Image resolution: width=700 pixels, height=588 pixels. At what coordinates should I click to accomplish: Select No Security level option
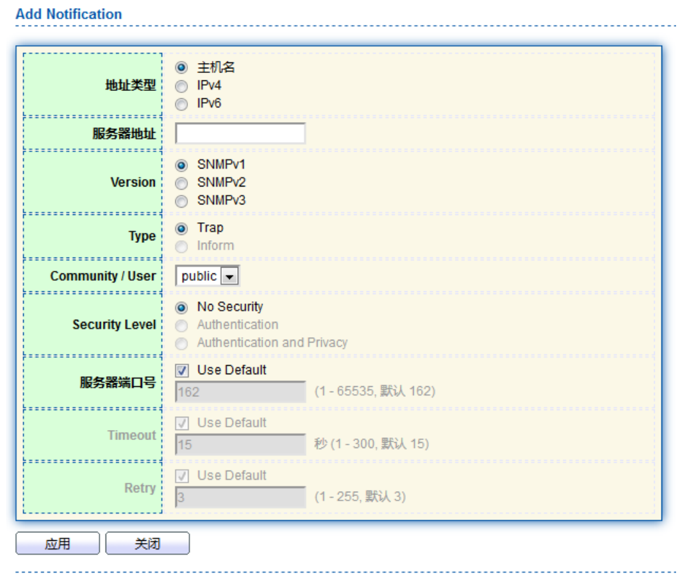point(181,307)
